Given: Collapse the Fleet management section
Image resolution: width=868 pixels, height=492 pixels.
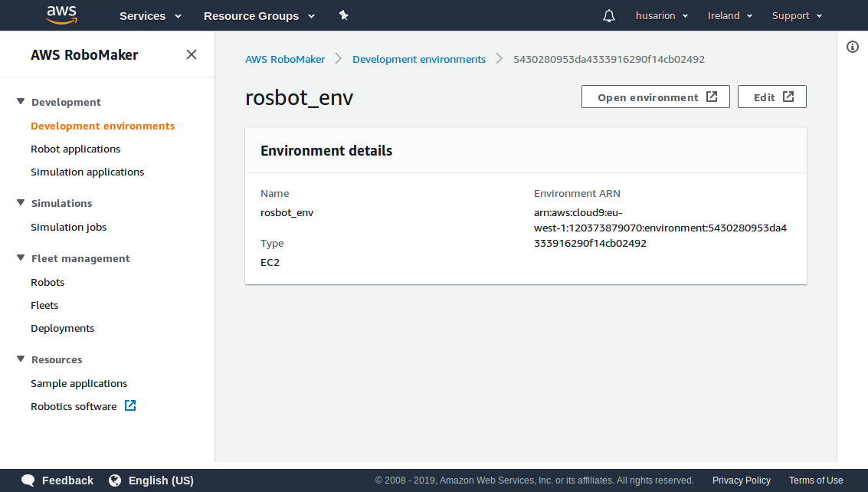Looking at the screenshot, I should [21, 257].
